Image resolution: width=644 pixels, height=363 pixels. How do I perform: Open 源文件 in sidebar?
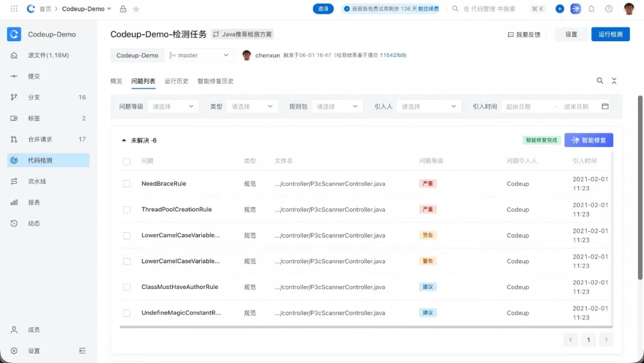(x=48, y=55)
